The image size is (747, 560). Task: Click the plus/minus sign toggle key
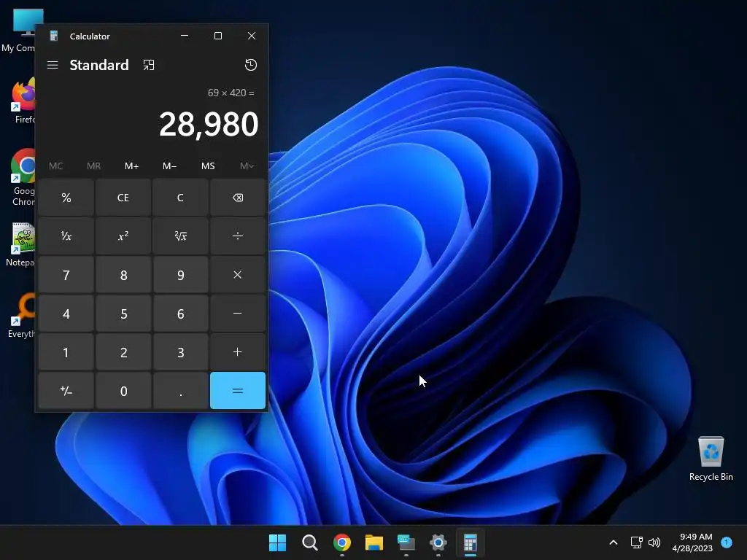(x=66, y=391)
